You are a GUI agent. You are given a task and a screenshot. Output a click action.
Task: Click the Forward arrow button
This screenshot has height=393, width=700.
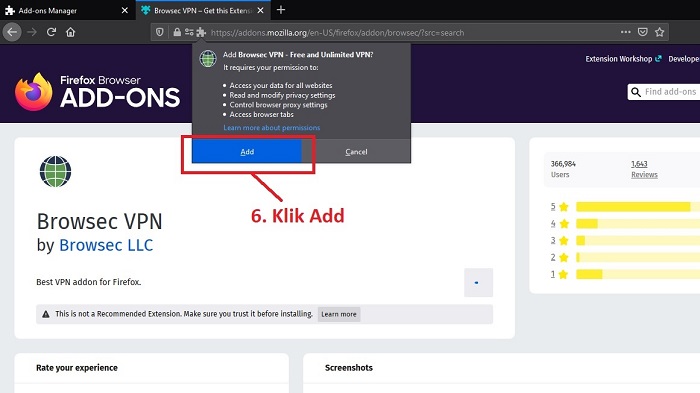pyautogui.click(x=32, y=32)
